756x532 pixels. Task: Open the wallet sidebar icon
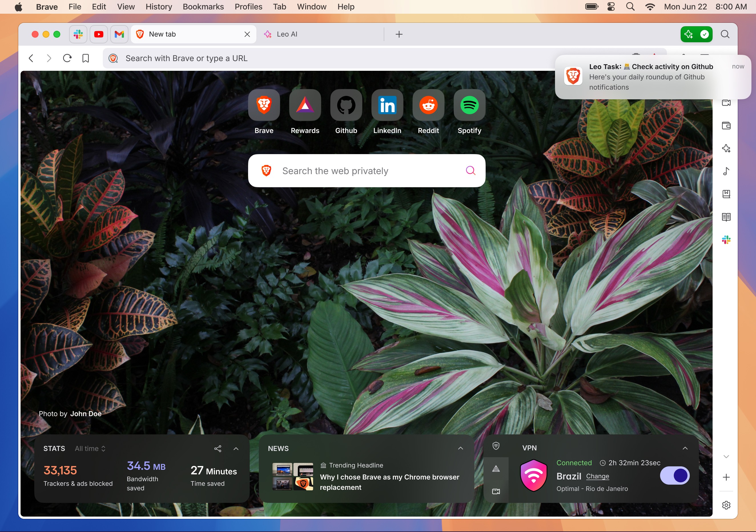click(x=726, y=126)
